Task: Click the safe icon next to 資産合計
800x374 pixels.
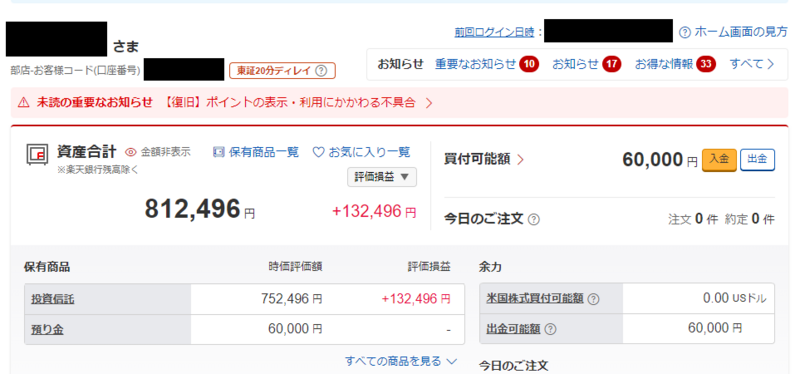Action: coord(37,154)
